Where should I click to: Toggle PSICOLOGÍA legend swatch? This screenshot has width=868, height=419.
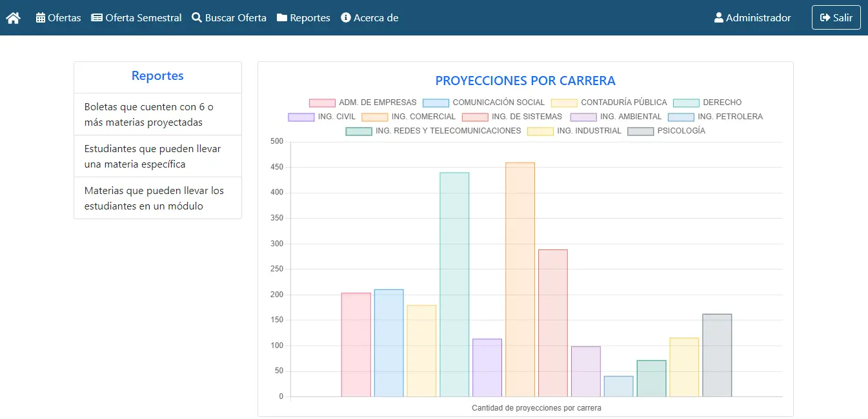click(x=641, y=132)
